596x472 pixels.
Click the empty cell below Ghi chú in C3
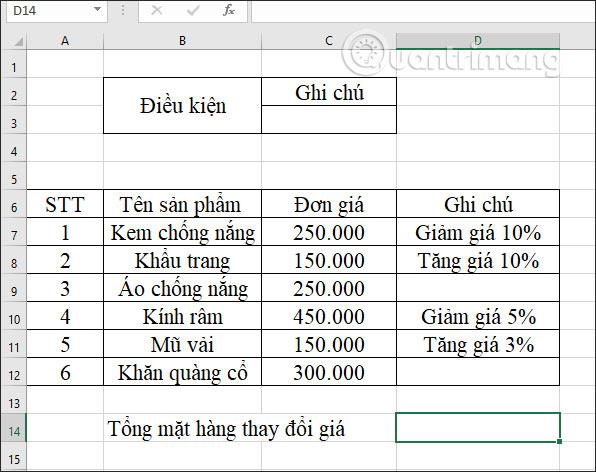(329, 120)
